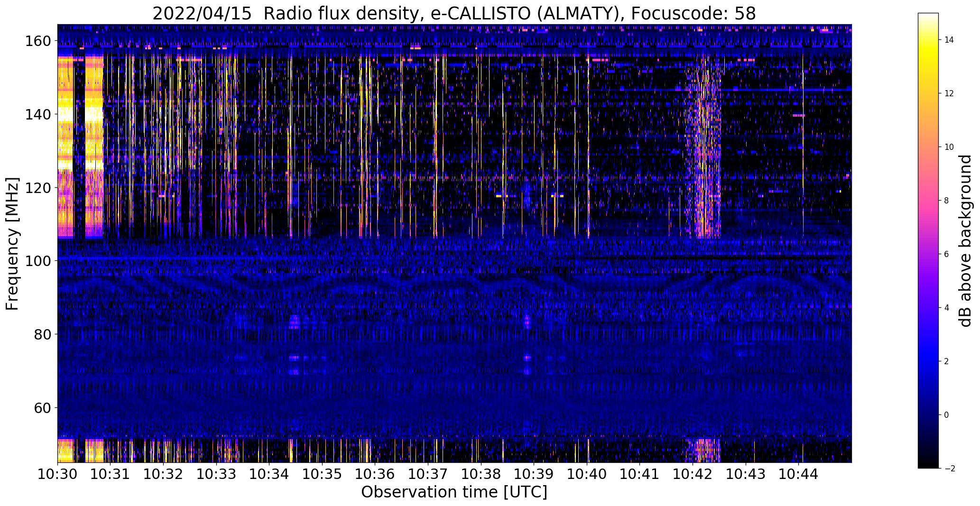Click the colorbar tick label 14
The height and width of the screenshot is (506, 980).
point(949,40)
